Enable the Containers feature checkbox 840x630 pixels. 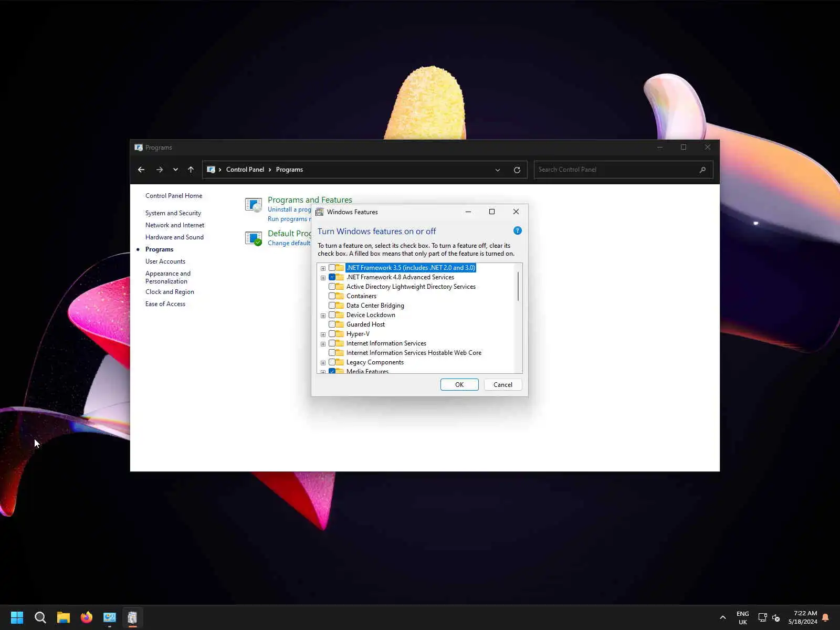332,296
